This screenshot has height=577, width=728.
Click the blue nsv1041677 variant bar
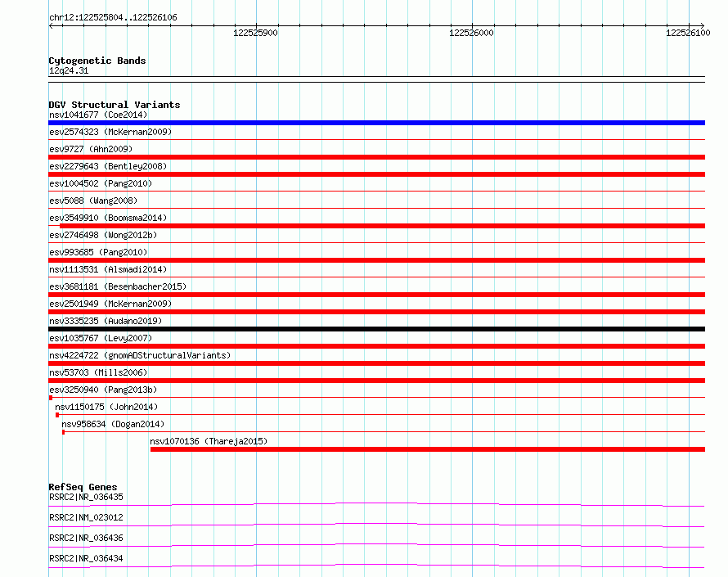coord(376,123)
